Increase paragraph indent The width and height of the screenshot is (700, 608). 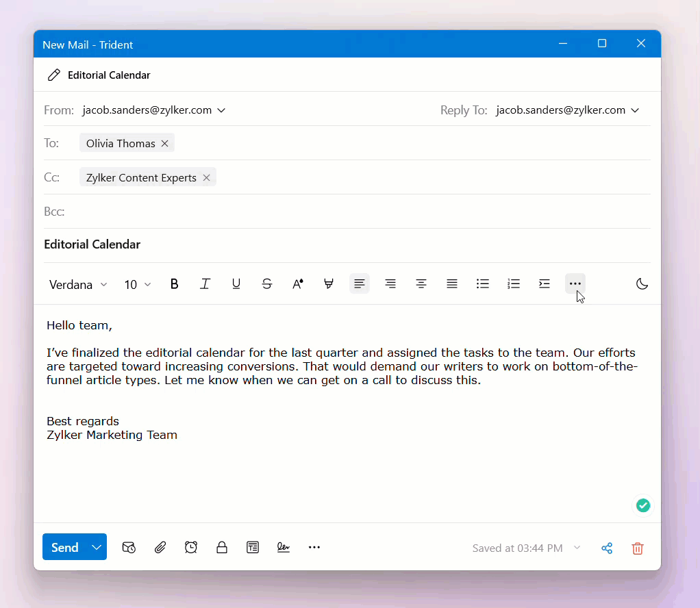(545, 284)
